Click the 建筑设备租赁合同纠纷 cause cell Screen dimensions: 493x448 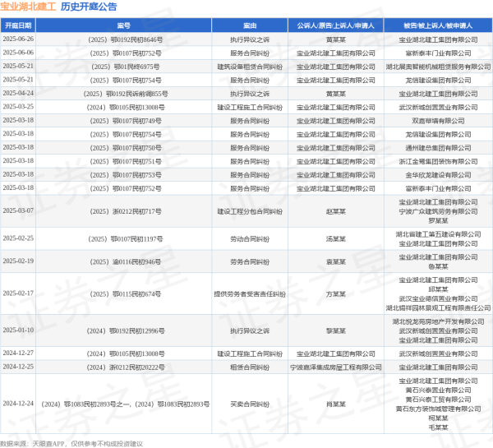click(x=250, y=67)
